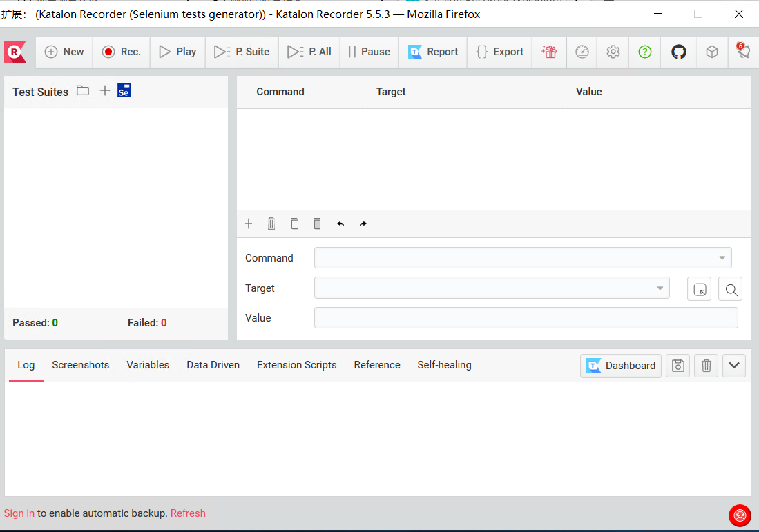This screenshot has width=759, height=532.
Task: Click the Sign in link
Action: [19, 513]
